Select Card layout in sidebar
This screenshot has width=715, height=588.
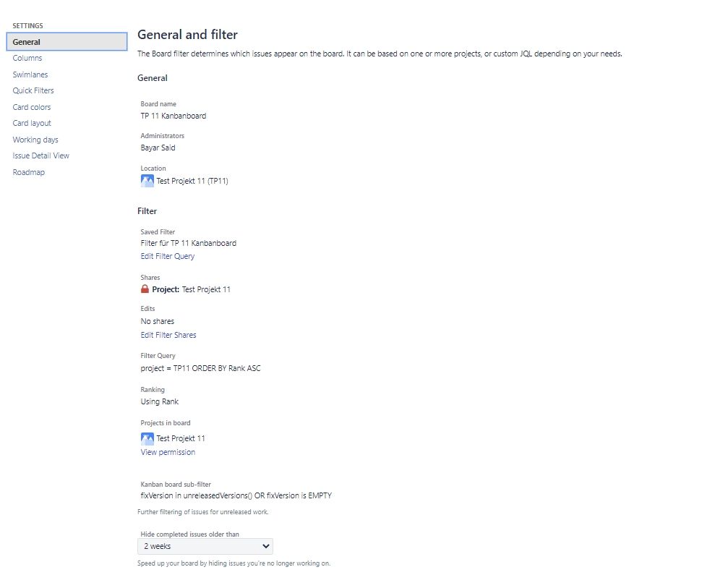[x=32, y=123]
